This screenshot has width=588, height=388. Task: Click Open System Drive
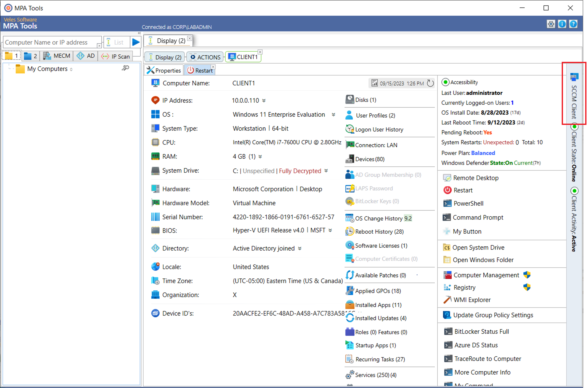click(x=474, y=247)
